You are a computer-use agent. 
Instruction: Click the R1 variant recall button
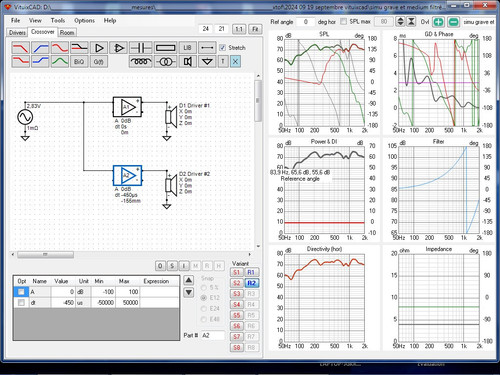(x=251, y=272)
